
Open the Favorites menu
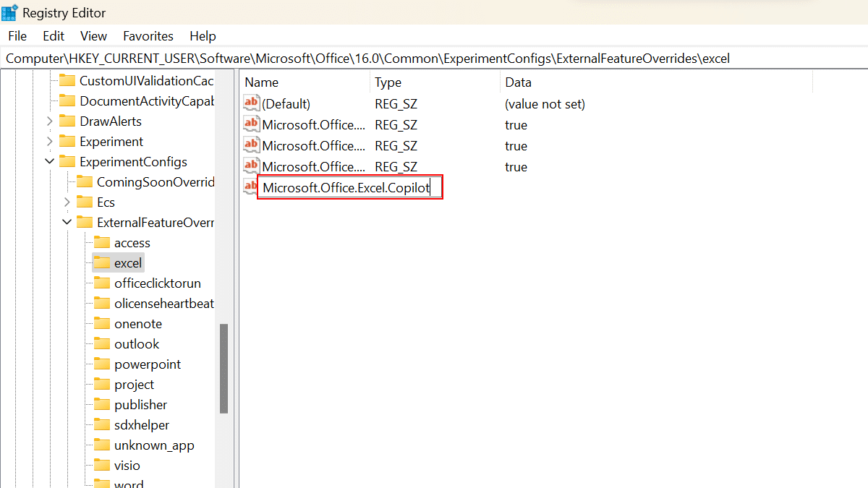(148, 35)
